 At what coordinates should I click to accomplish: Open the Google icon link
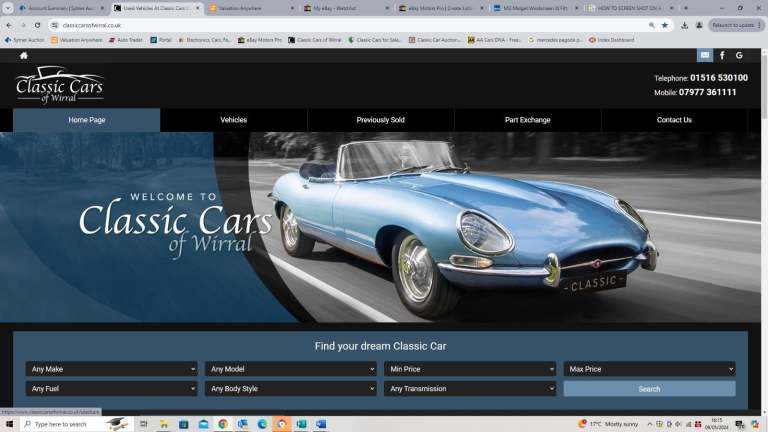[x=739, y=55]
